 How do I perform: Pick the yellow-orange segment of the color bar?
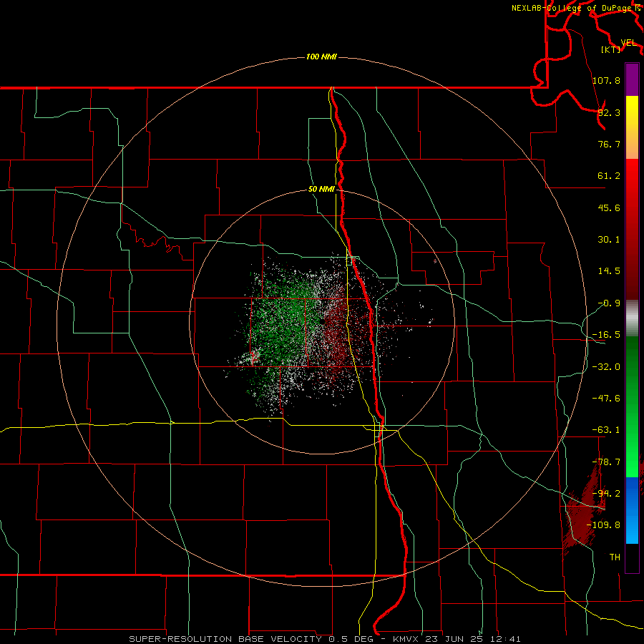[632, 127]
